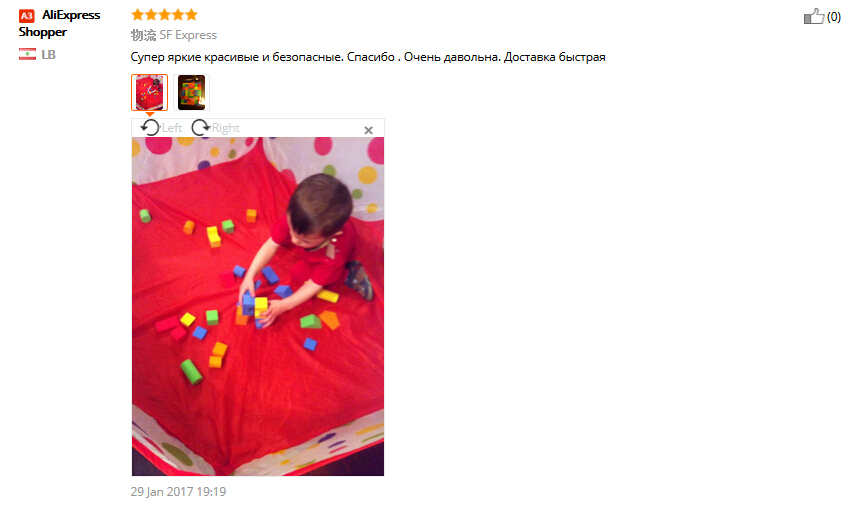The width and height of the screenshot is (856, 510).
Task: Select the first review photo thumbnail
Action: (149, 92)
